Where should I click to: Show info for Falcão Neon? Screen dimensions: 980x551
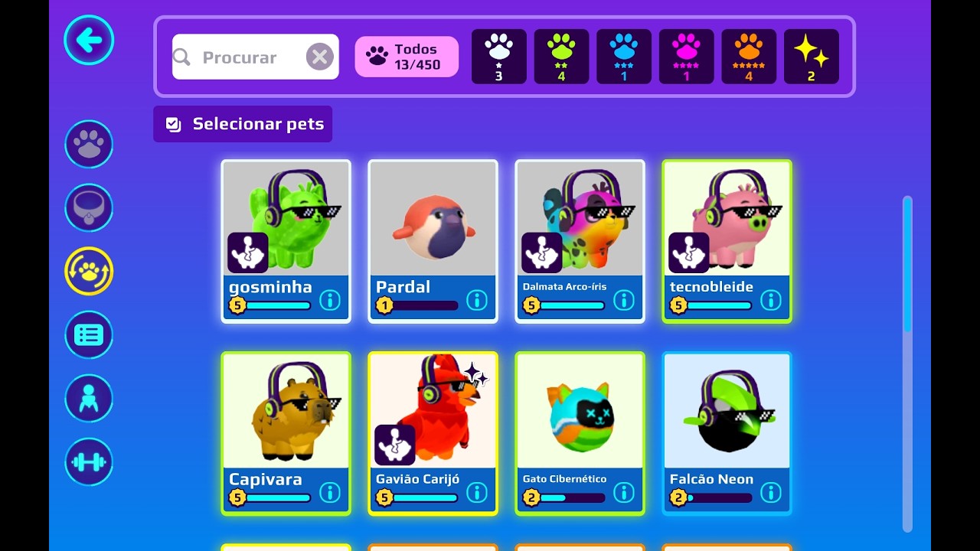coord(771,492)
